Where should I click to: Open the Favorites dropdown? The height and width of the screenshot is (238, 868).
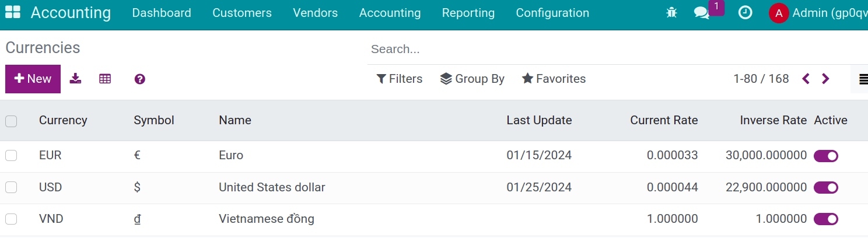pyautogui.click(x=554, y=79)
